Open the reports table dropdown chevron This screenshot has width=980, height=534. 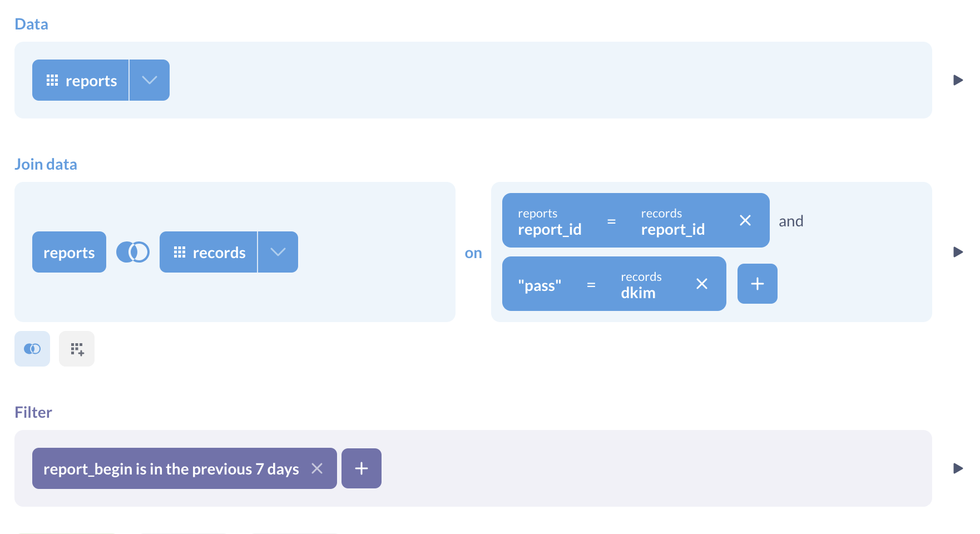point(149,80)
